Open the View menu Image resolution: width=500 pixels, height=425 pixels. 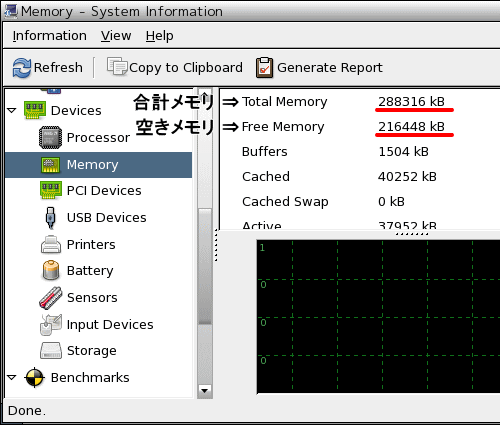[x=116, y=36]
